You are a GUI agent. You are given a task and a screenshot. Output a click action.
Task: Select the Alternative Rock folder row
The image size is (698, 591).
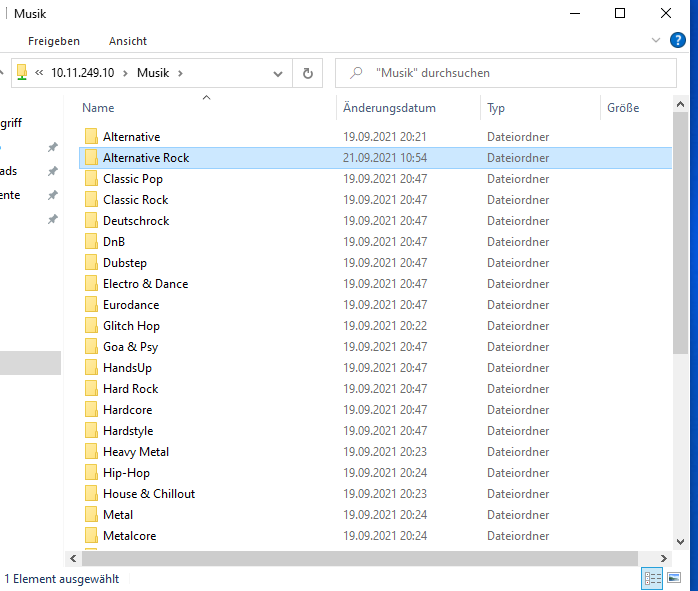375,158
